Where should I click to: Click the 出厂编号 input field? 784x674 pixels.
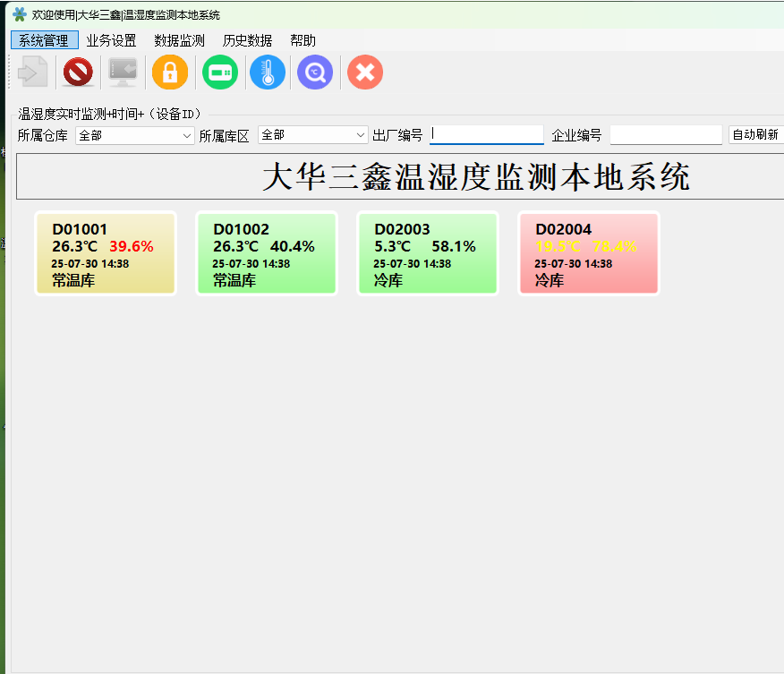pyautogui.click(x=487, y=135)
